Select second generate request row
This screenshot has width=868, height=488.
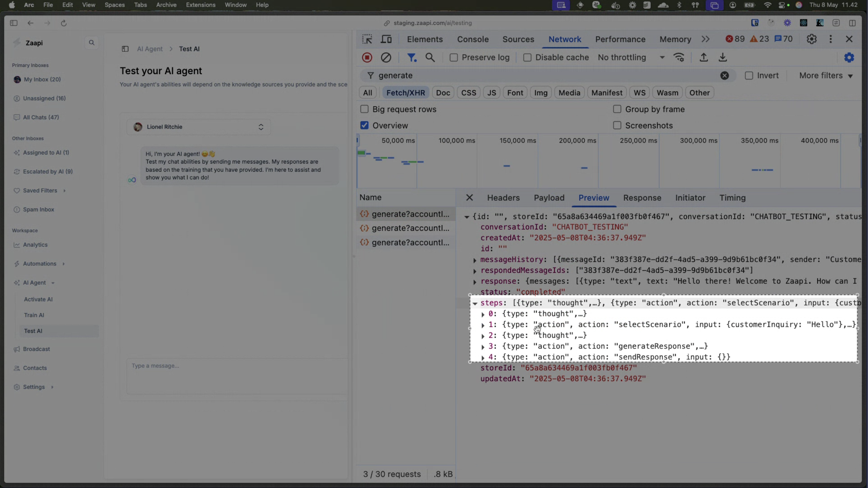point(406,228)
